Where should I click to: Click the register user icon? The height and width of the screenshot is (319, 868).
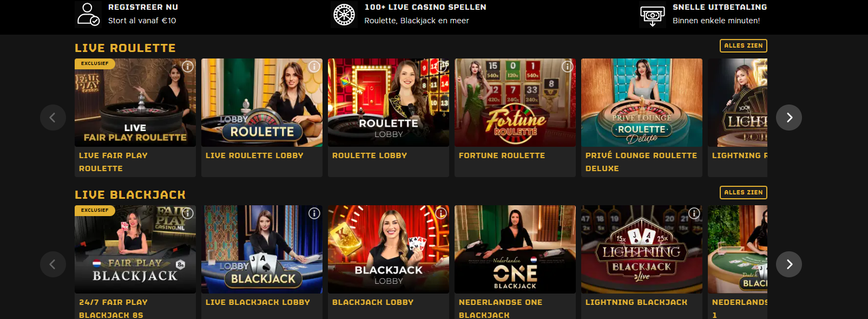(88, 14)
